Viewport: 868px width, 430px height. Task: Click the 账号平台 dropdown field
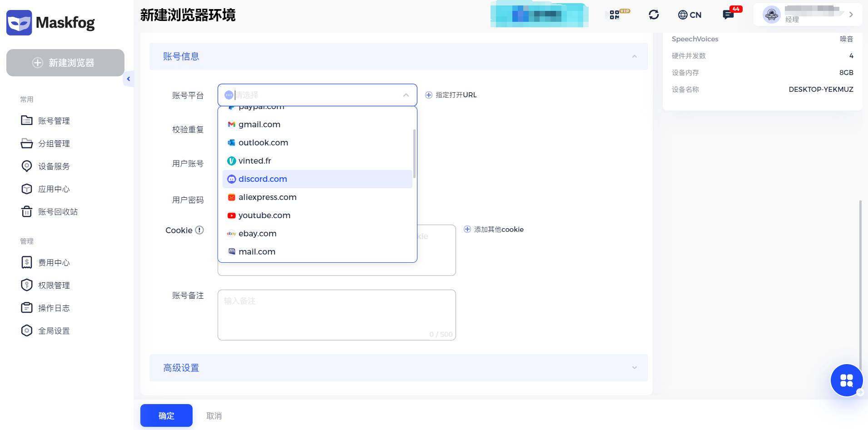317,95
